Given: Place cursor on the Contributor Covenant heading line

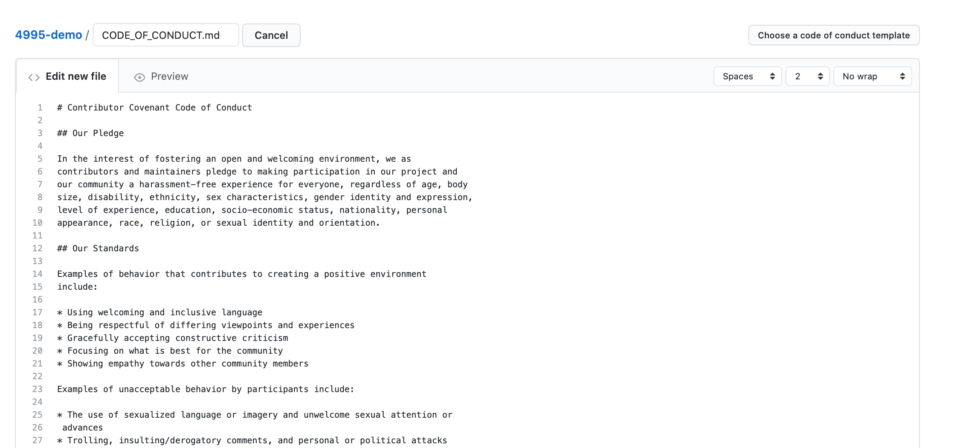Looking at the screenshot, I should click(154, 108).
